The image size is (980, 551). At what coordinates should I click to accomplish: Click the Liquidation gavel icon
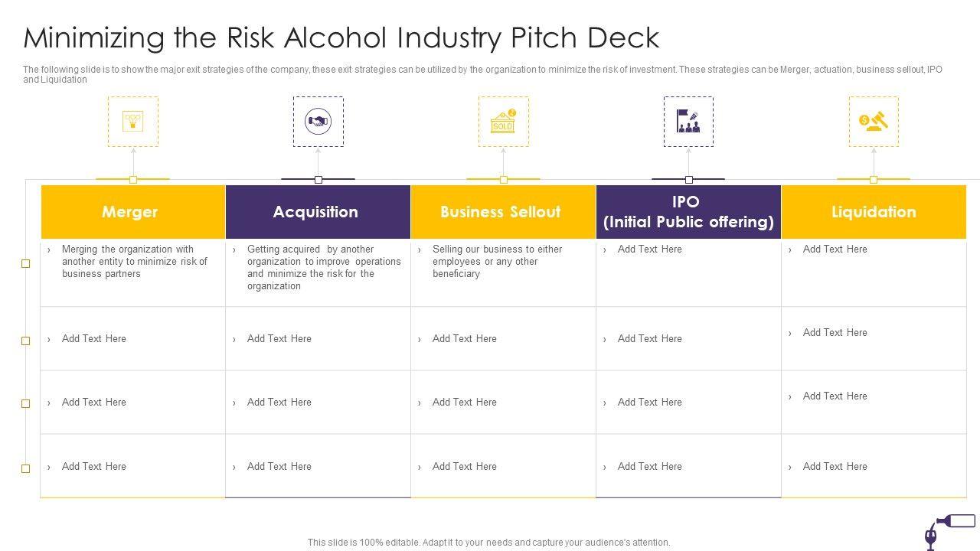coord(874,121)
